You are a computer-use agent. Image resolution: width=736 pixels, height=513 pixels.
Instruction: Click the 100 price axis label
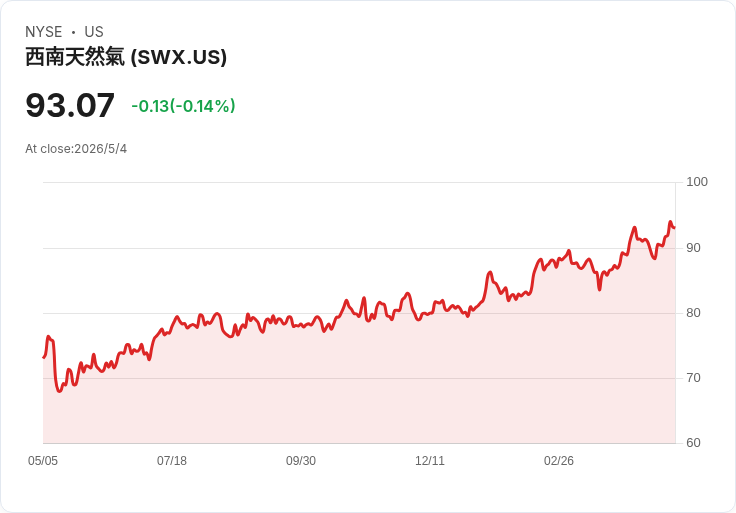[697, 182]
